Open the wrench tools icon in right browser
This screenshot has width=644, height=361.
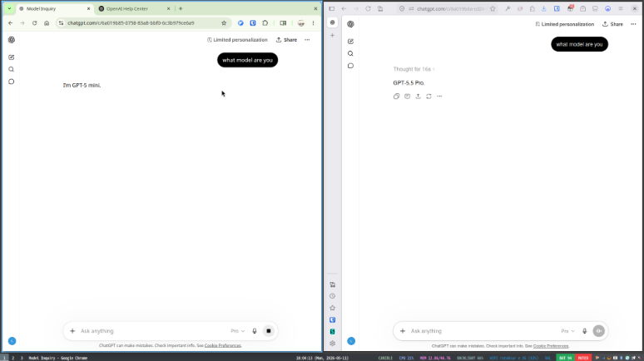508,8
